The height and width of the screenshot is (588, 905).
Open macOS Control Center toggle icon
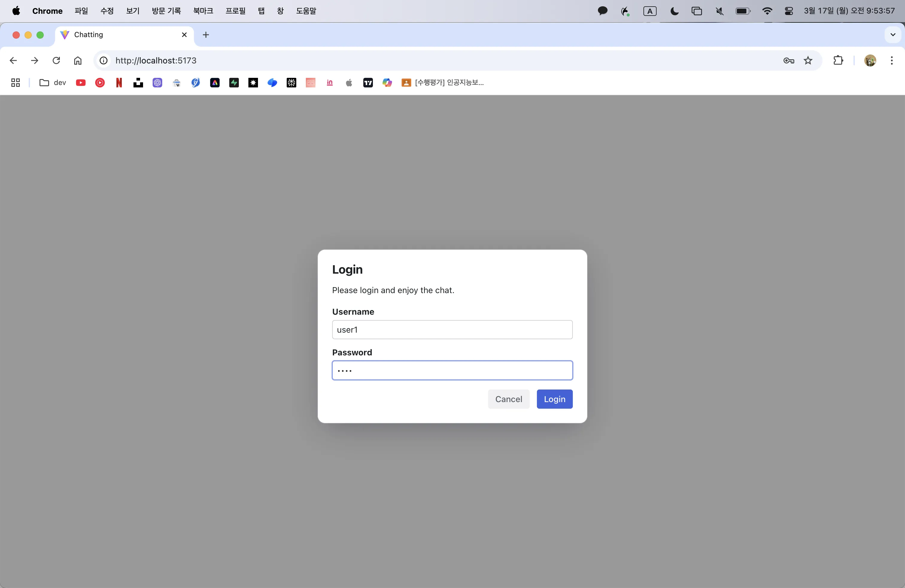tap(789, 11)
